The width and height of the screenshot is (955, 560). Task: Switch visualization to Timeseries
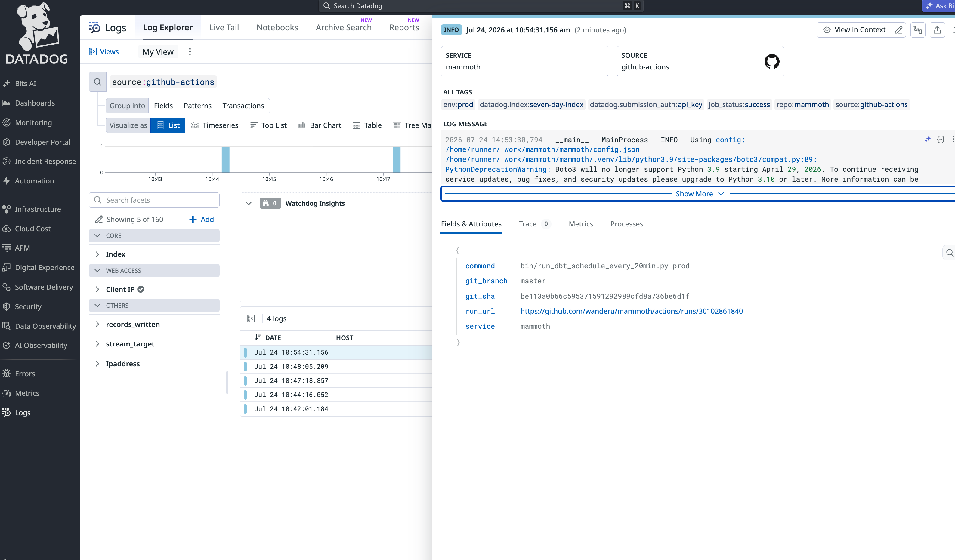pyautogui.click(x=215, y=125)
